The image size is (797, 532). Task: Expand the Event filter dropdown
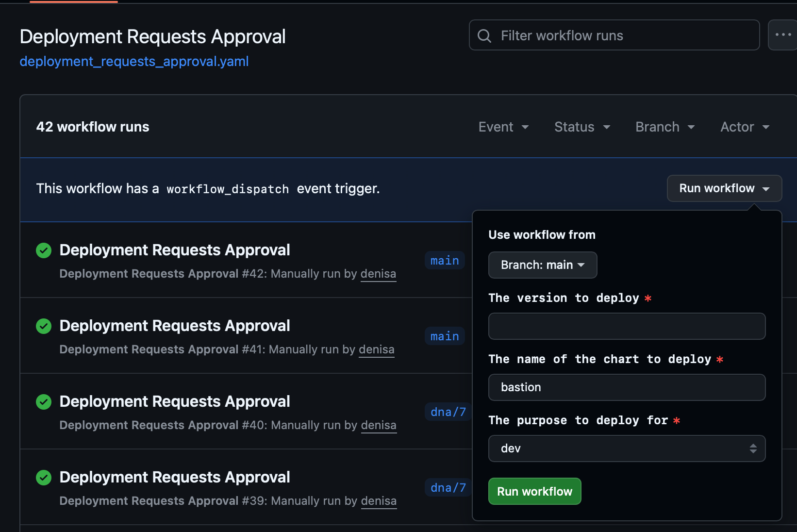coord(503,127)
